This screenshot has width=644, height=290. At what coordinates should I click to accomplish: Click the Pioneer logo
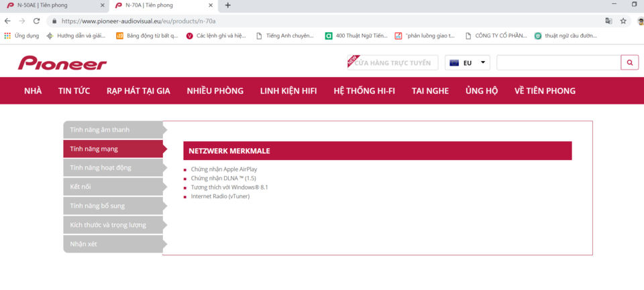coord(62,63)
